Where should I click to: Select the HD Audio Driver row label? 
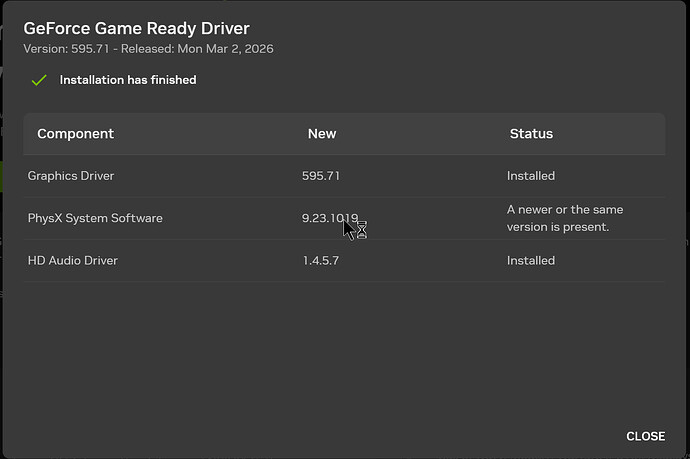point(73,260)
